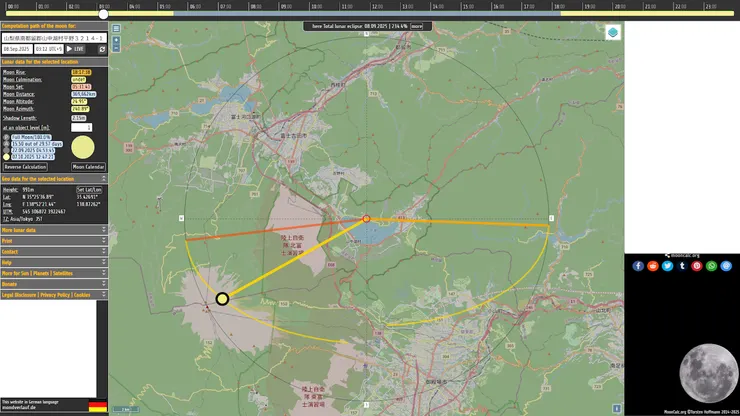Share via WhatsApp
740x416 pixels.
click(x=711, y=266)
